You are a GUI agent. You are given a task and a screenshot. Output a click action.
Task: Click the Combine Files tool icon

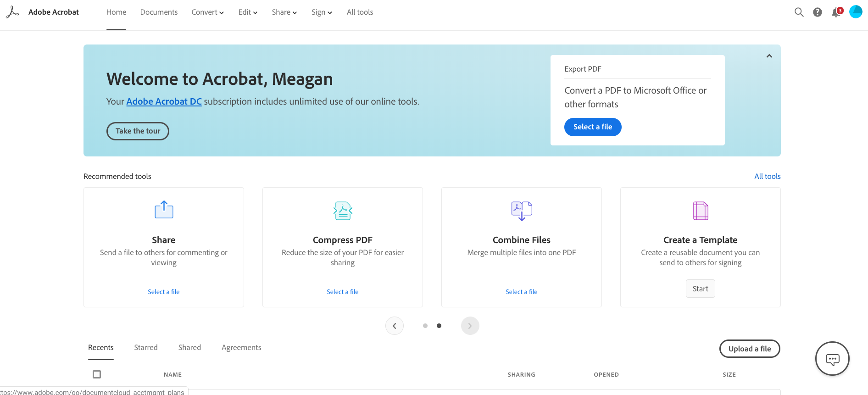click(x=522, y=211)
